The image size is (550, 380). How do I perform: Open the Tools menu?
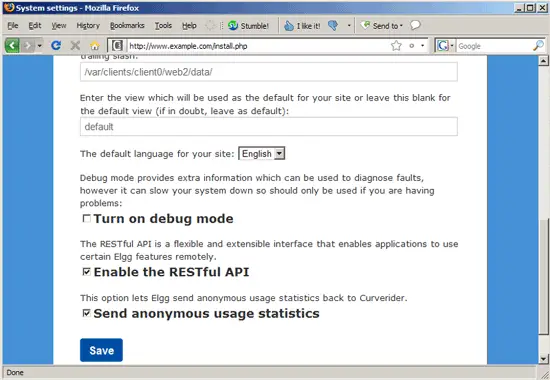(x=163, y=26)
